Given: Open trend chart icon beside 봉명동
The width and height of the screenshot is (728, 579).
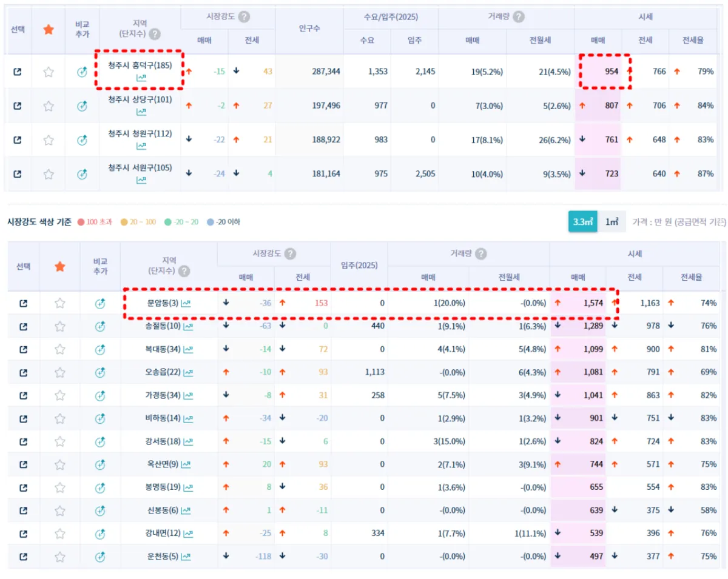Looking at the screenshot, I should coord(189,487).
